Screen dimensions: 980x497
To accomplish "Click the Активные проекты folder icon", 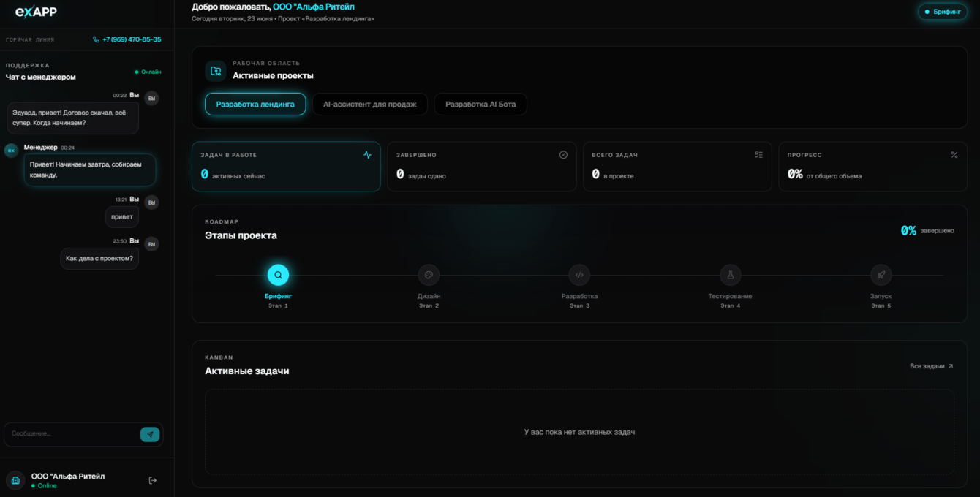I will (216, 71).
